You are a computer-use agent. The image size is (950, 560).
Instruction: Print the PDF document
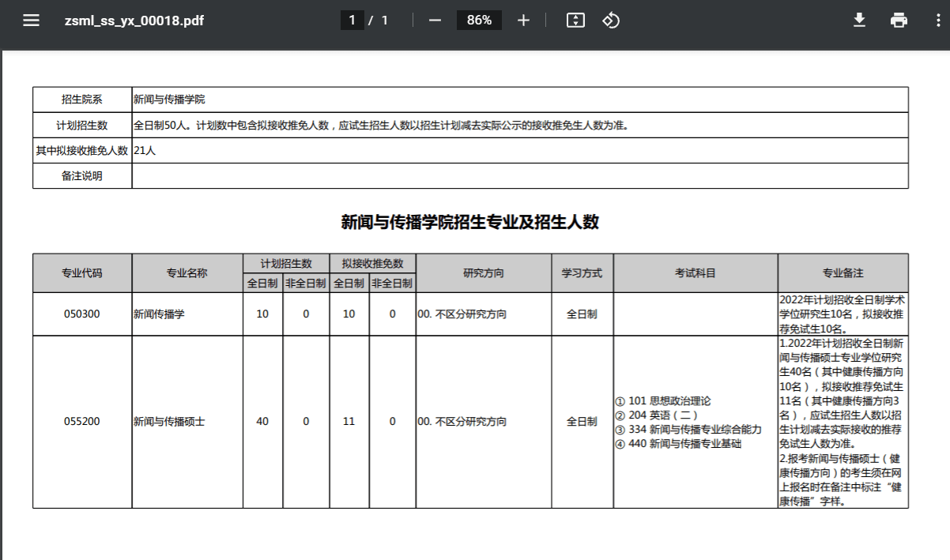(899, 21)
